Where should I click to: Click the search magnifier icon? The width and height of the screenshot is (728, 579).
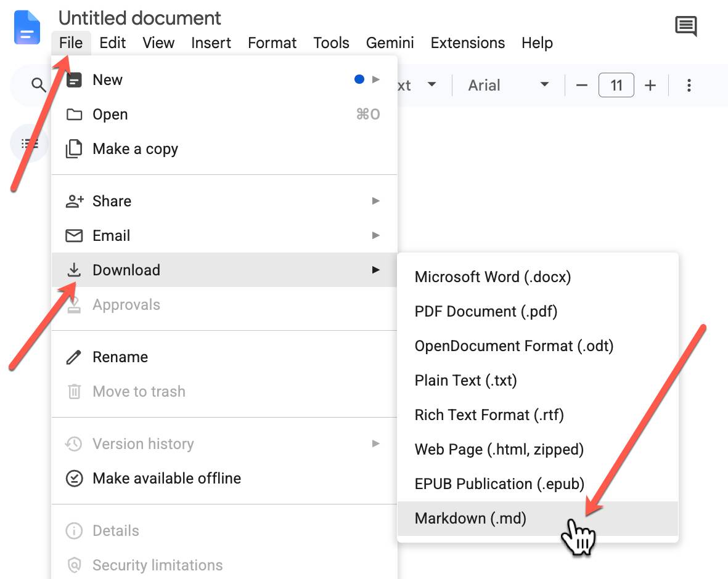(39, 85)
